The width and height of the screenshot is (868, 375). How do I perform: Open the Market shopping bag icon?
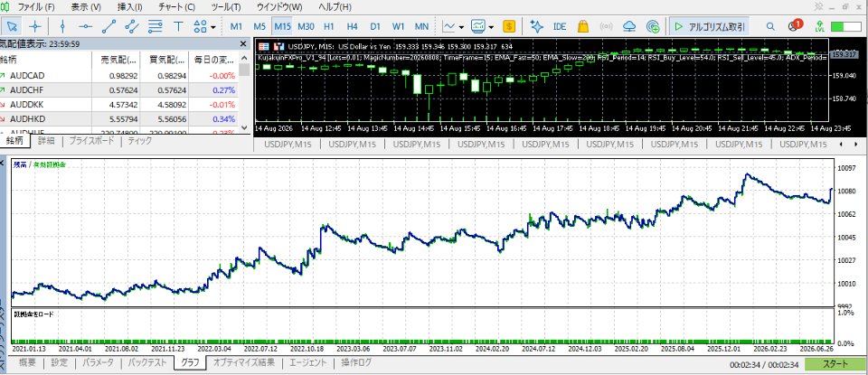[583, 26]
